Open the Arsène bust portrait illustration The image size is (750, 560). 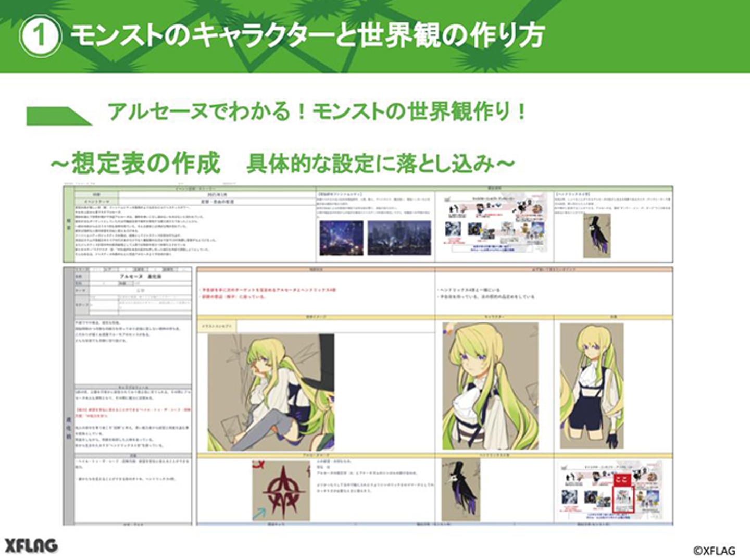(x=491, y=386)
